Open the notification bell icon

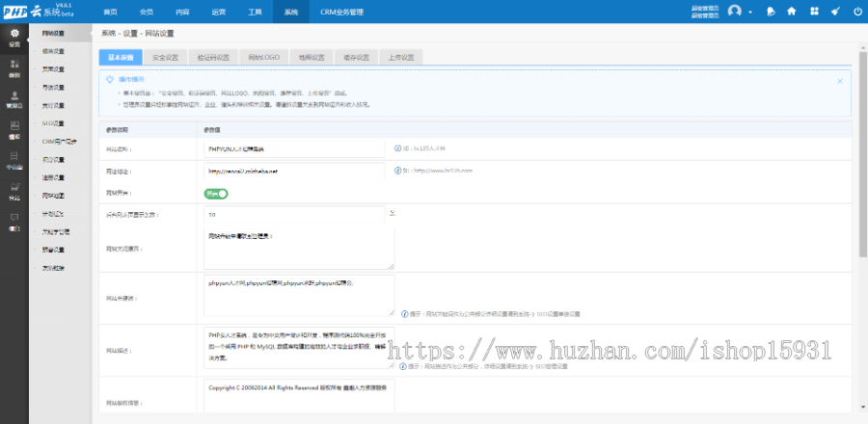tap(771, 12)
